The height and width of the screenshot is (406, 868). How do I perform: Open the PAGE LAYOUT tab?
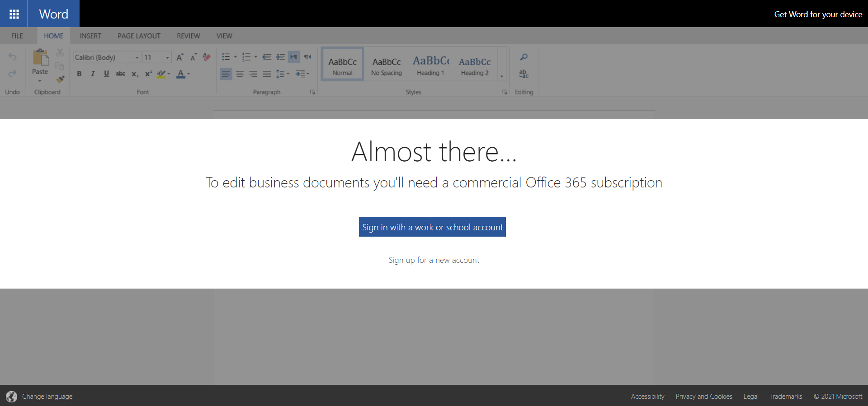[x=139, y=36]
